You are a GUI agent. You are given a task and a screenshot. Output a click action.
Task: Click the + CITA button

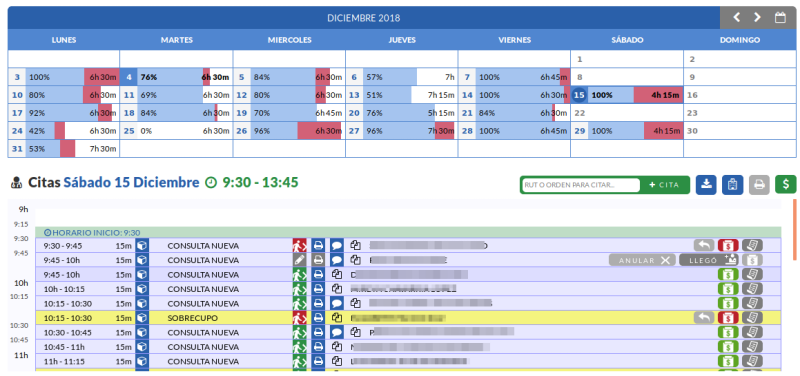coord(665,185)
